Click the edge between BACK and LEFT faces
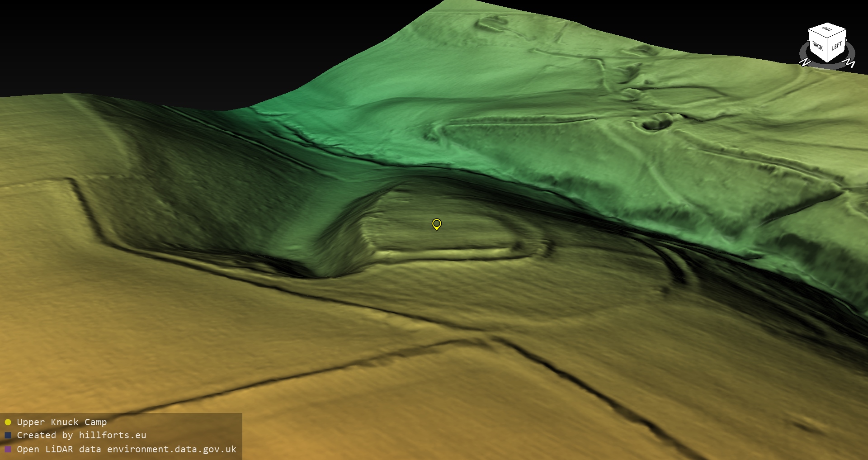The image size is (868, 460). tap(828, 50)
